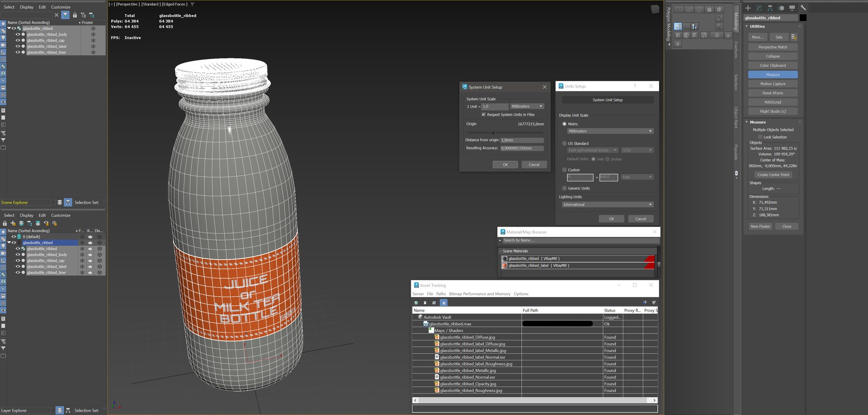
Task: Collapse glassbottle_ribbed tree in top Scene Explorer
Action: pyautogui.click(x=9, y=28)
